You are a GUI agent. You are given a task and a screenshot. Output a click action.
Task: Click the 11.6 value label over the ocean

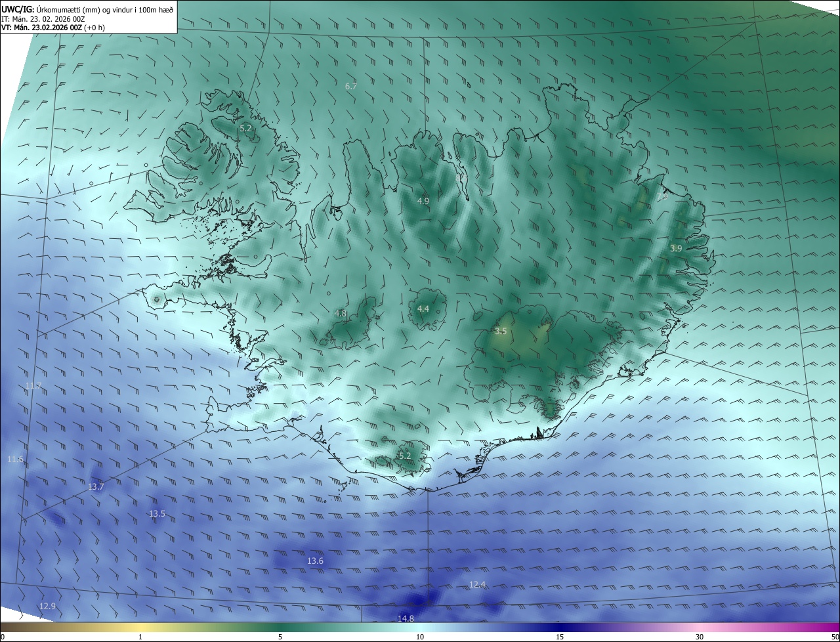pos(15,459)
